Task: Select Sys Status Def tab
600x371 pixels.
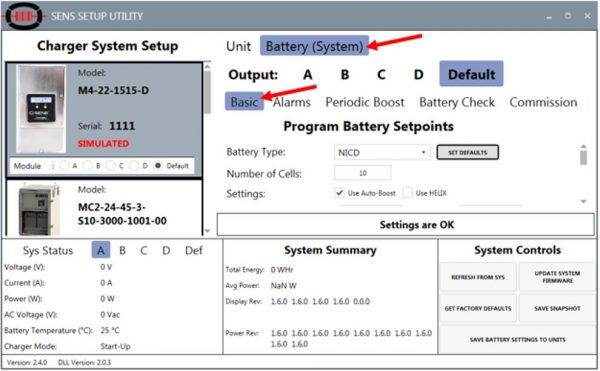Action: [194, 251]
